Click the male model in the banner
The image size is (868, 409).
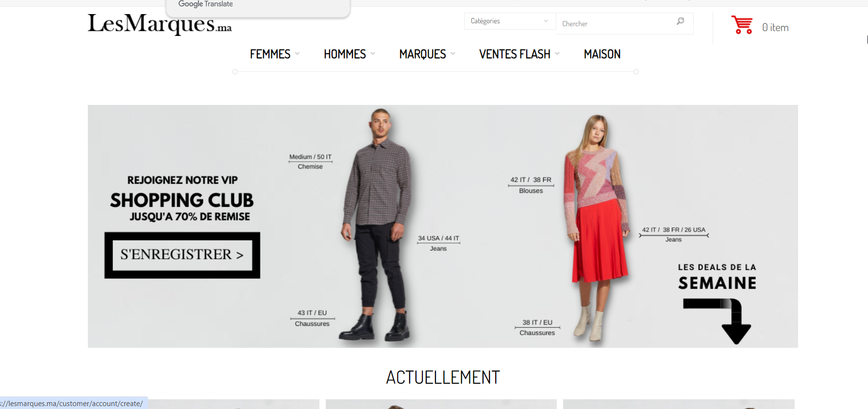(377, 225)
